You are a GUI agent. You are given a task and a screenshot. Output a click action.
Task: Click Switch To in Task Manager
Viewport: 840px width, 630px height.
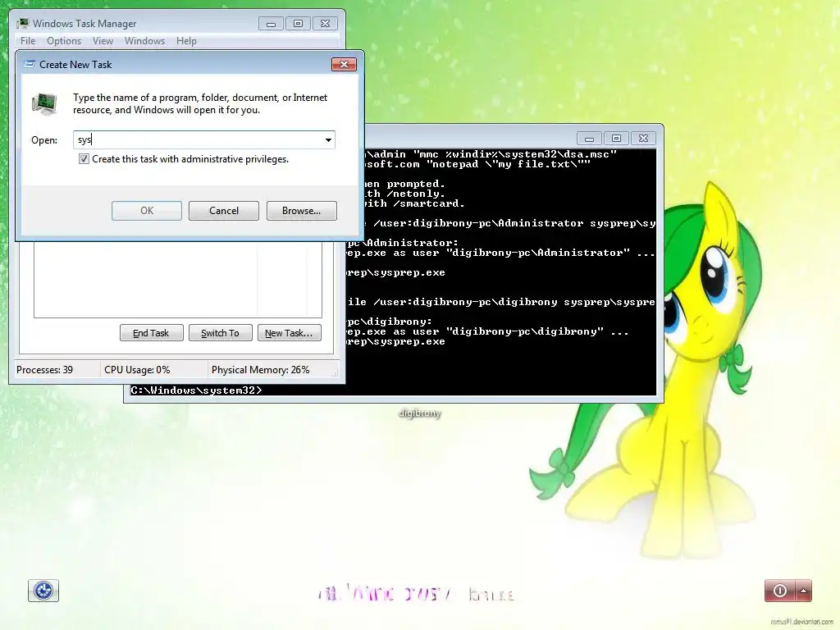tap(220, 333)
